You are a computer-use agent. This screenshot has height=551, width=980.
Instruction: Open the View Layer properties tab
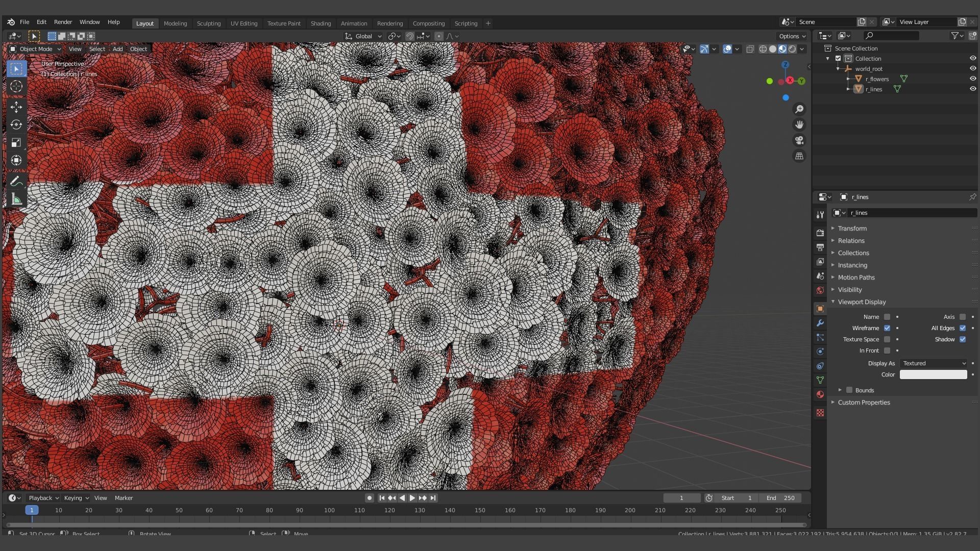click(x=820, y=262)
